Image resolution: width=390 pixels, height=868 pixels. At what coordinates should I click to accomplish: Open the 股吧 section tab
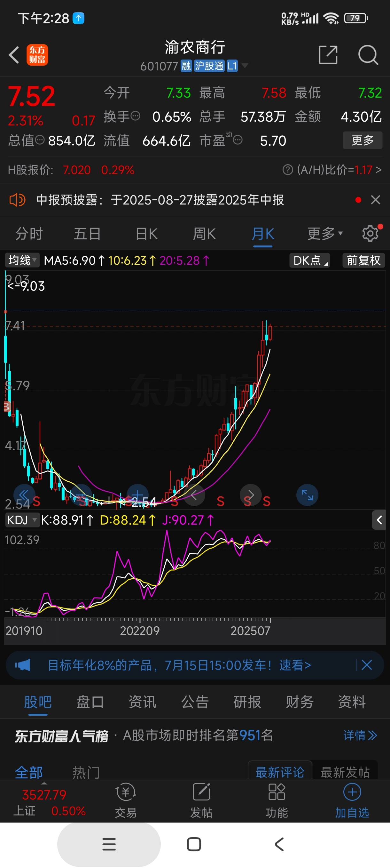[38, 702]
